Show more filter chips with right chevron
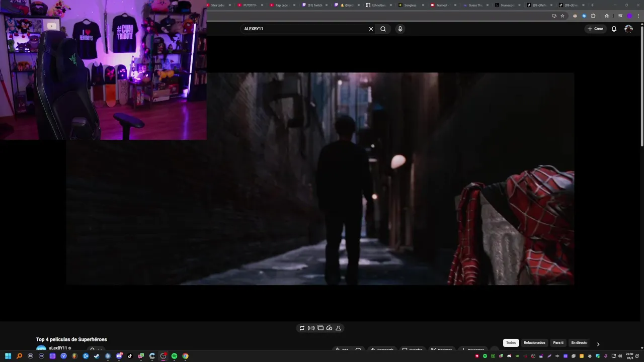The width and height of the screenshot is (644, 362). tap(598, 344)
